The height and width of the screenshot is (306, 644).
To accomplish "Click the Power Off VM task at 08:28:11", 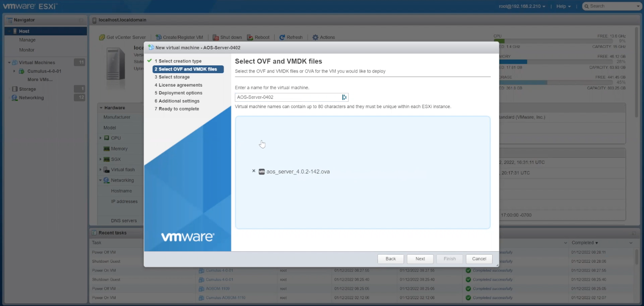I will tap(104, 252).
